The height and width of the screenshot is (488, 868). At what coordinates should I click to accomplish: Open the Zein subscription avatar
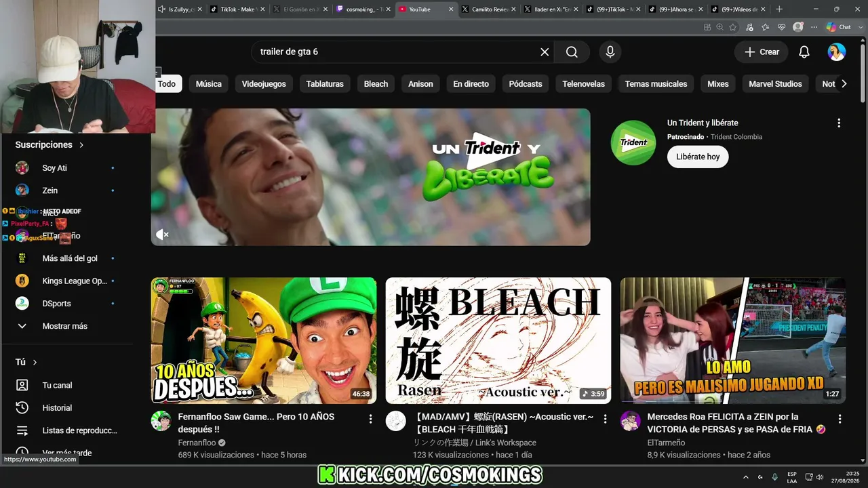pyautogui.click(x=22, y=190)
